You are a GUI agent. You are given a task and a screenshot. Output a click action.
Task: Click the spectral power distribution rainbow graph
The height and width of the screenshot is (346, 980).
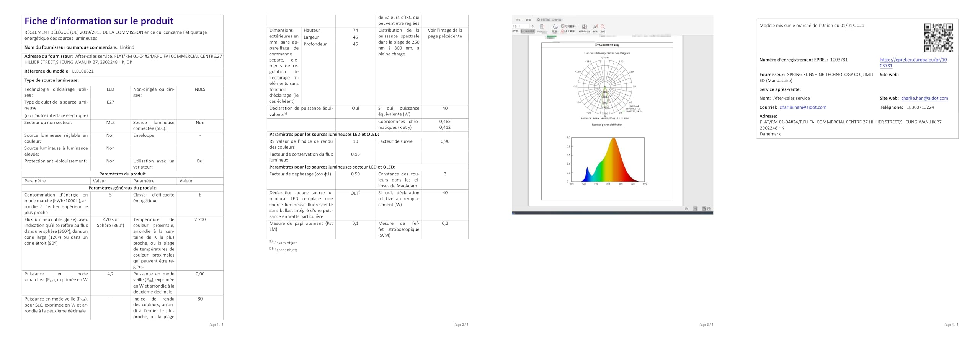point(608,160)
